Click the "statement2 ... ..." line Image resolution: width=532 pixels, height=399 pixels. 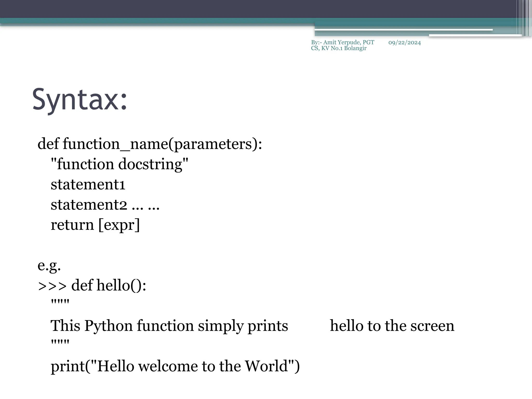[105, 205]
